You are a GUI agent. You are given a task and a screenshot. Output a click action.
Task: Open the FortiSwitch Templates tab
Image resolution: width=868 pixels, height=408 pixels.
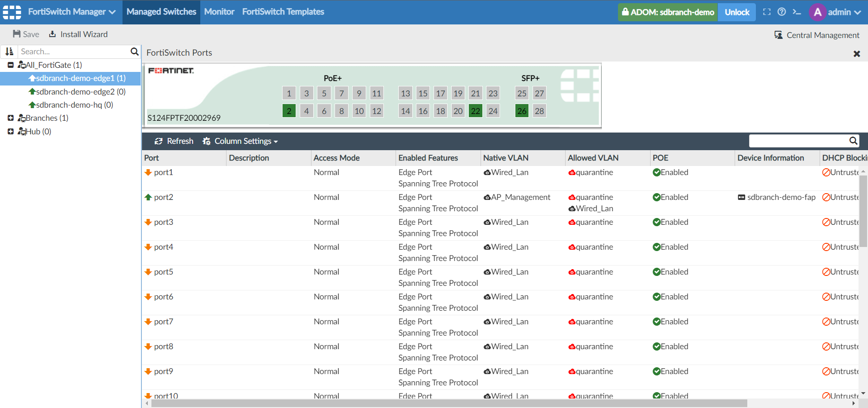click(283, 12)
